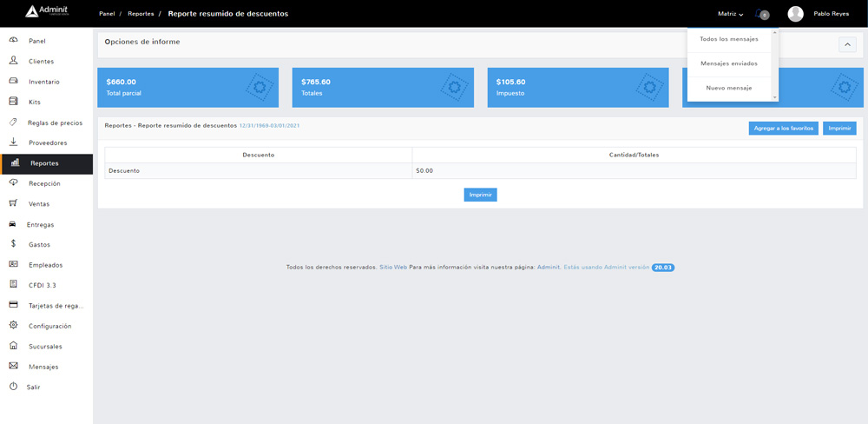Click the Inventario icon in sidebar
The image size is (868, 424).
pos(13,81)
